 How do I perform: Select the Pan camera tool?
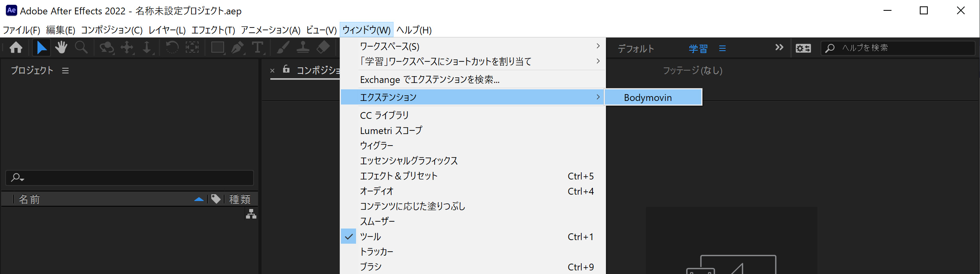(x=127, y=48)
